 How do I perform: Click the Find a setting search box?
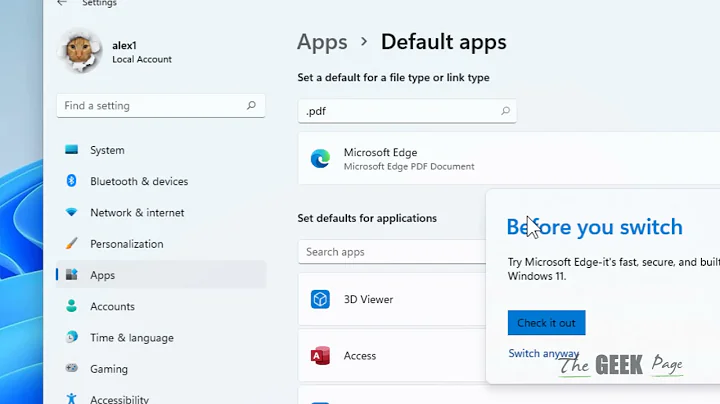tap(161, 106)
